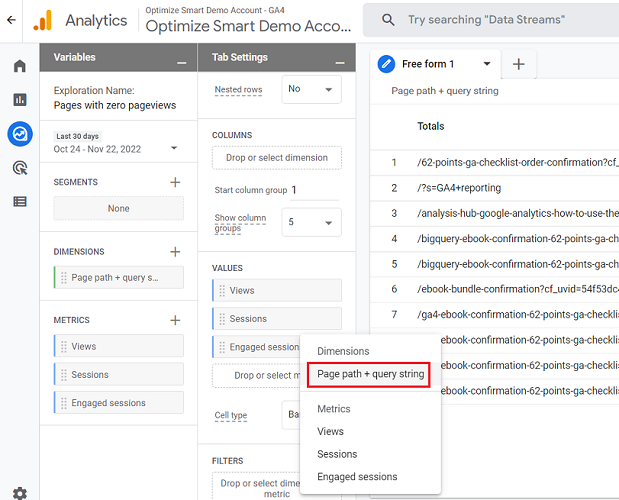Click the Sessions value in Tab Settings
The height and width of the screenshot is (500, 619).
[277, 319]
